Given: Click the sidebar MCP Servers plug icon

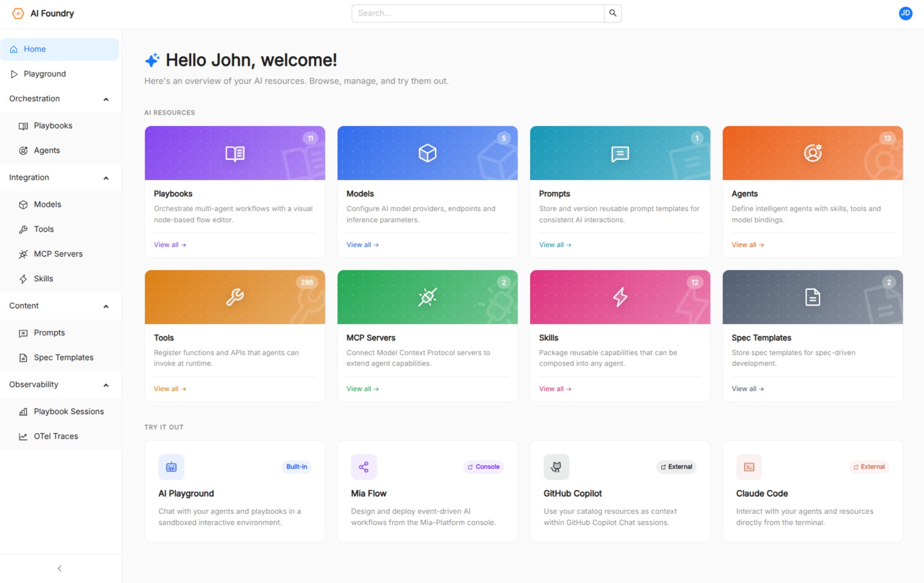Looking at the screenshot, I should [23, 254].
